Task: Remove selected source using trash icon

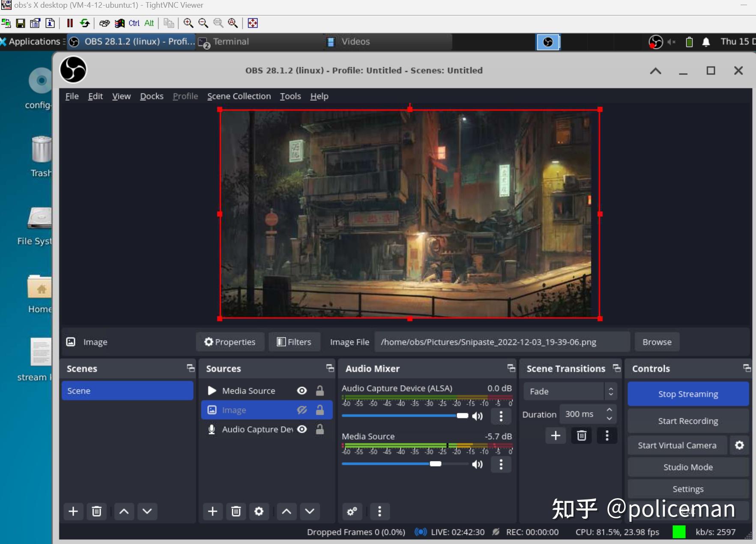Action: 236,511
